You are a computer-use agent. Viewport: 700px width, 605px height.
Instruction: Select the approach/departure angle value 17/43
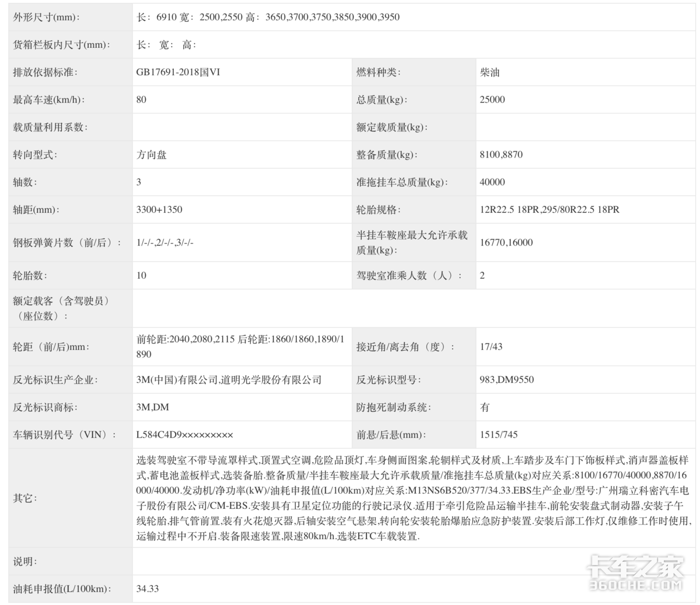(491, 347)
